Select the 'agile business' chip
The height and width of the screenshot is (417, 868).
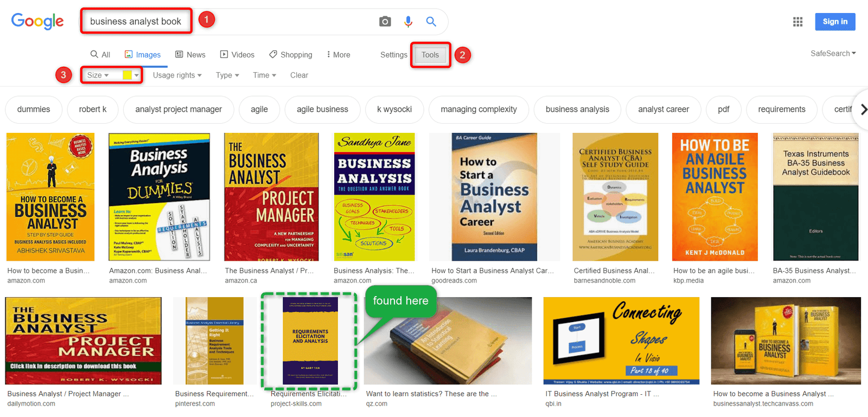point(322,110)
